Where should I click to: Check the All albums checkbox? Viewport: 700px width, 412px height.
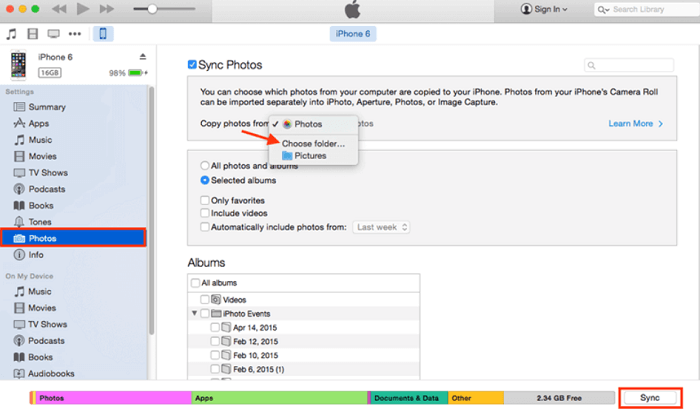(195, 283)
